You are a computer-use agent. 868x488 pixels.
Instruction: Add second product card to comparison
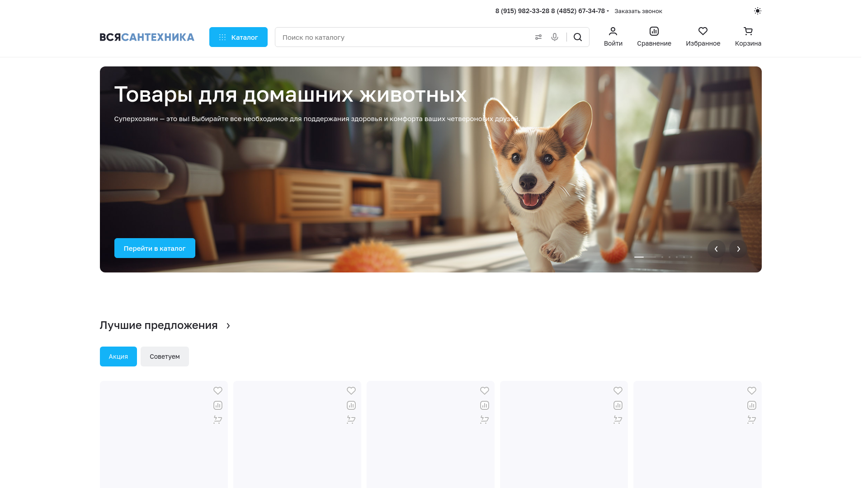click(351, 405)
